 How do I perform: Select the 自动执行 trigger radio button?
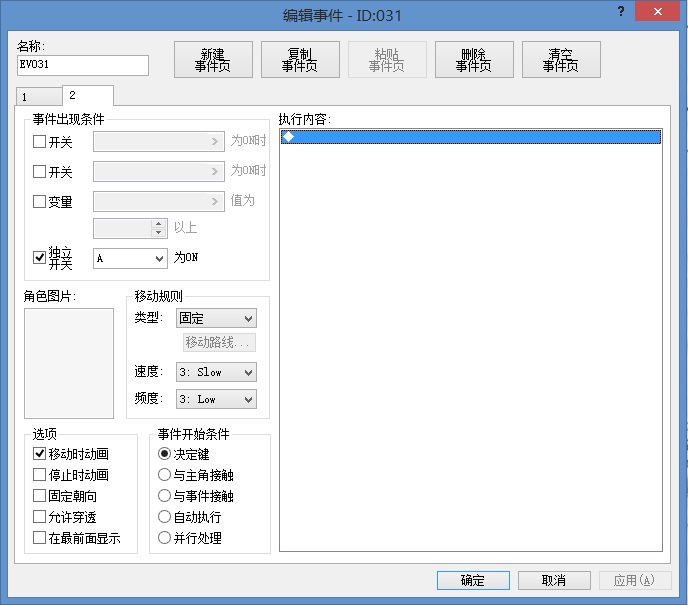(x=164, y=517)
